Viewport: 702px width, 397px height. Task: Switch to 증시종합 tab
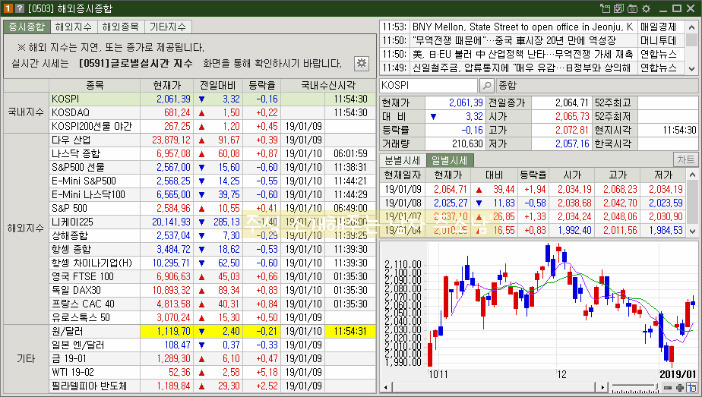click(27, 27)
